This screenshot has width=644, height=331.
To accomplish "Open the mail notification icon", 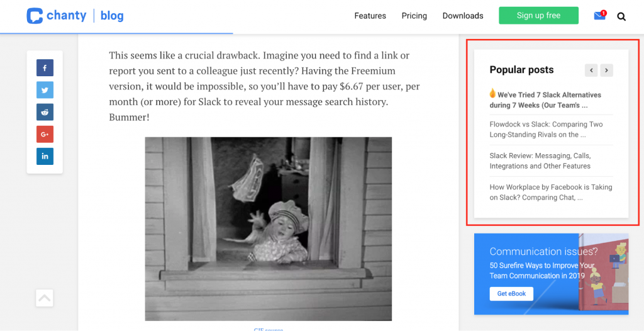I will [599, 16].
